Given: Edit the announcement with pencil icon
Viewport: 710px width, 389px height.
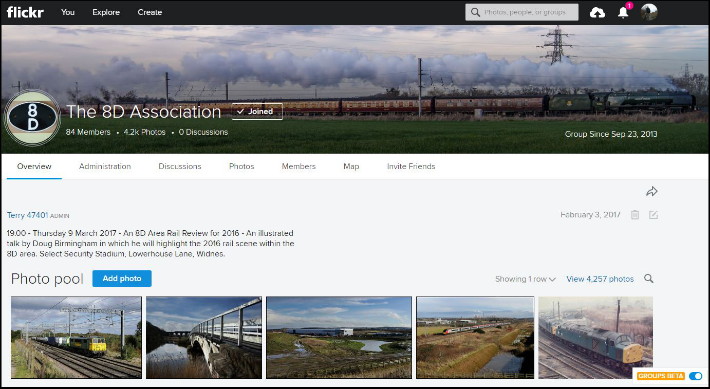Looking at the screenshot, I should pyautogui.click(x=653, y=215).
